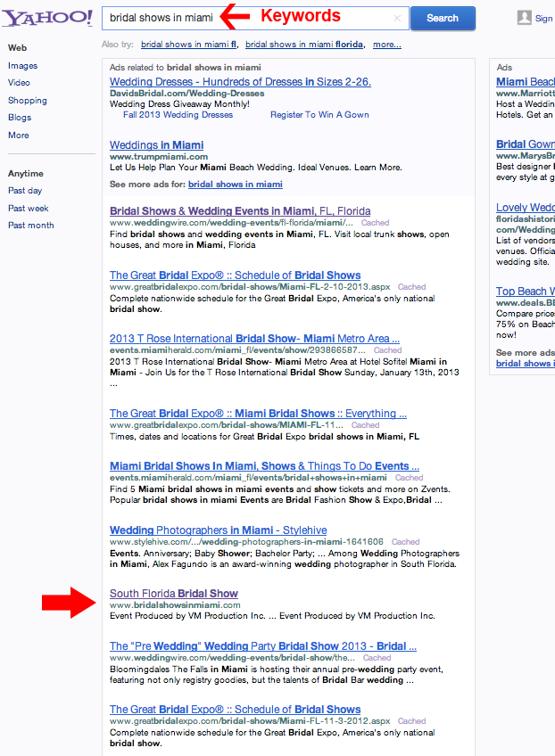This screenshot has width=555, height=756.
Task: Open Cached link for Miami-FL-2-10-2013 result
Action: [x=411, y=287]
